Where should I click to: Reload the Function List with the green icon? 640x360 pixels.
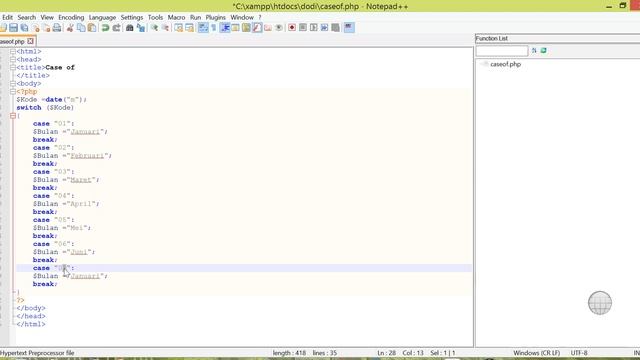click(543, 51)
